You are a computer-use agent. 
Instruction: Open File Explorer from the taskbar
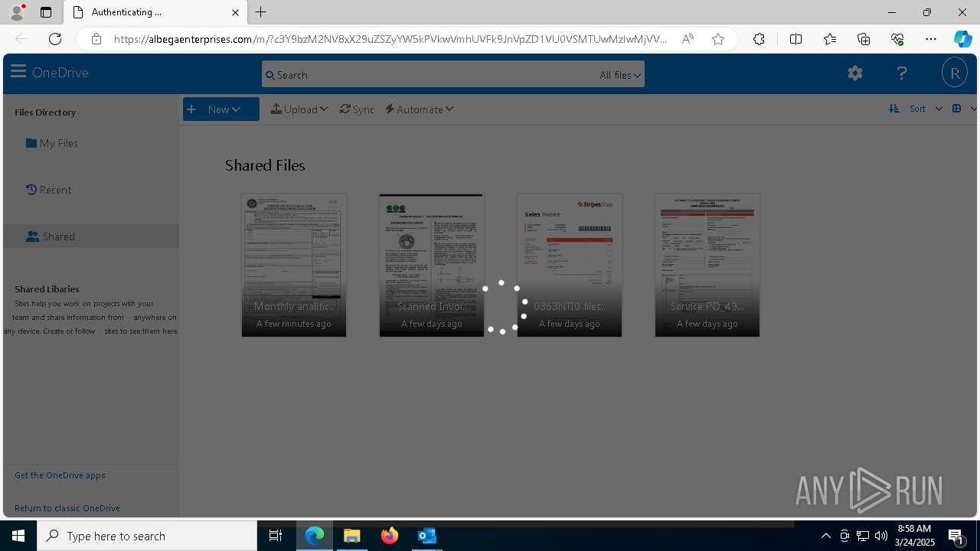click(352, 536)
